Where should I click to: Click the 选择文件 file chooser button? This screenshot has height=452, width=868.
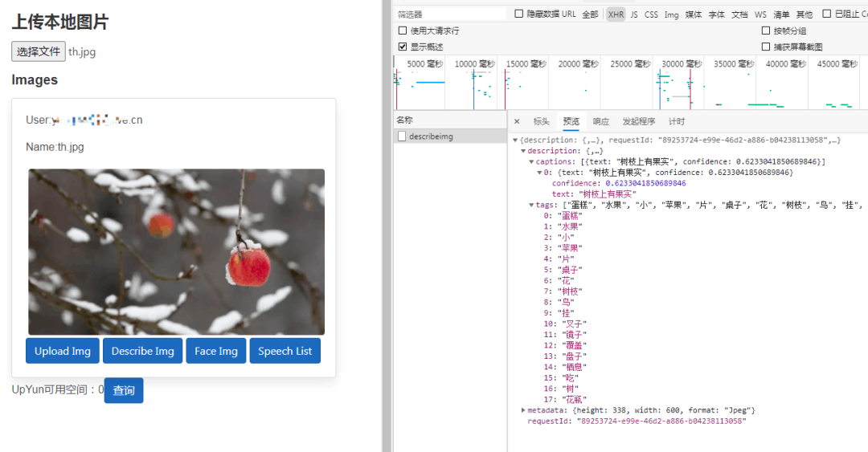pyautogui.click(x=39, y=51)
